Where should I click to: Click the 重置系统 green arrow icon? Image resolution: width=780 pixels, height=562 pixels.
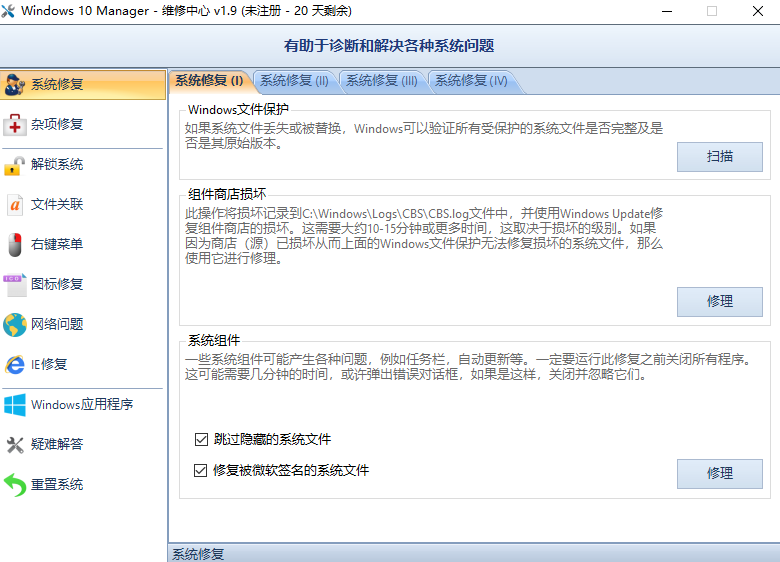click(x=15, y=484)
